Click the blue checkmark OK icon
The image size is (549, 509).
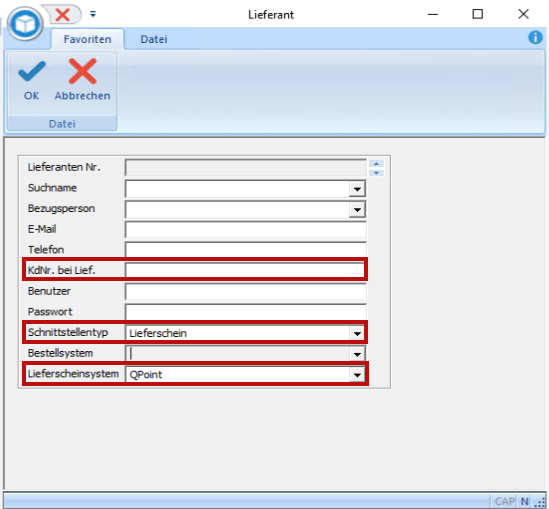32,71
